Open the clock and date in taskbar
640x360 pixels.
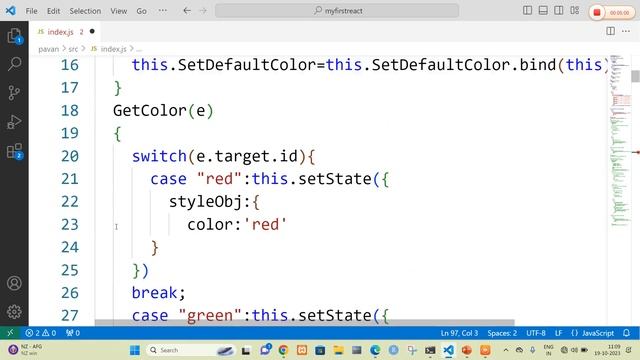[x=607, y=350]
